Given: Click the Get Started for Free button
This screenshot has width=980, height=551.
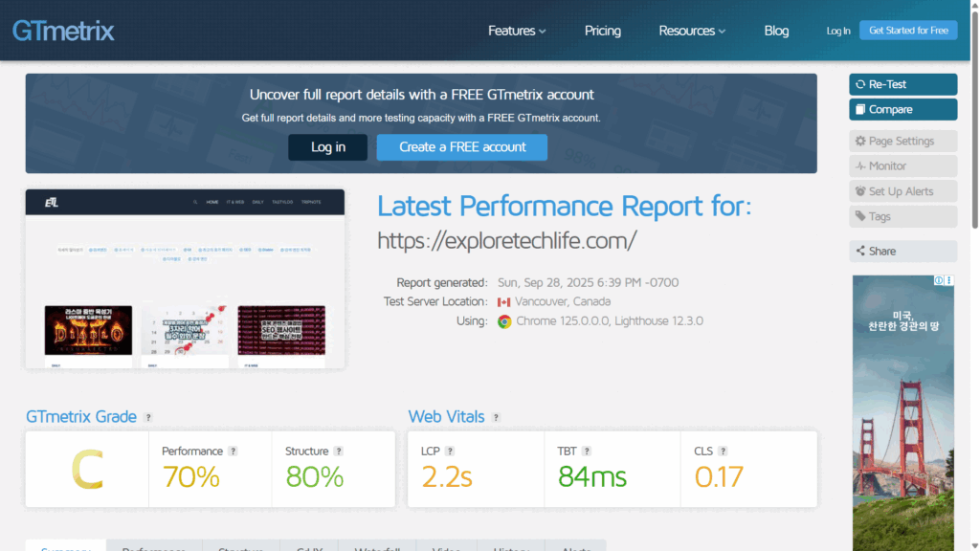Looking at the screenshot, I should coord(908,31).
